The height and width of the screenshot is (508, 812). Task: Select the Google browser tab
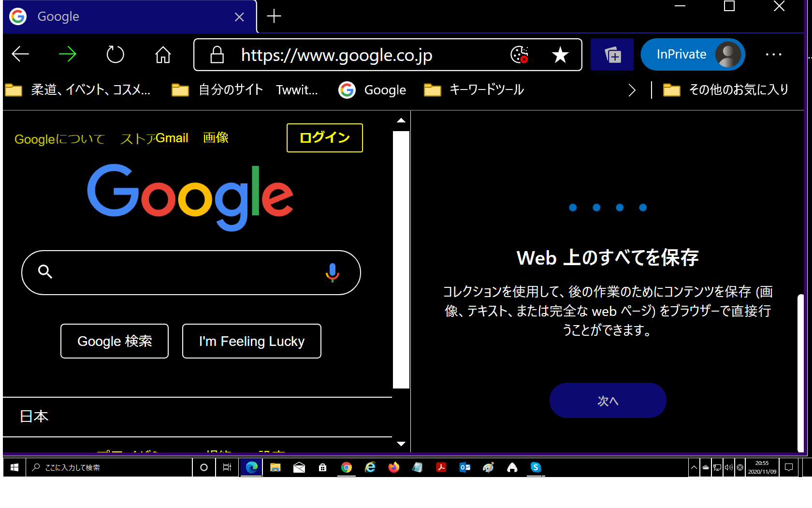click(130, 16)
